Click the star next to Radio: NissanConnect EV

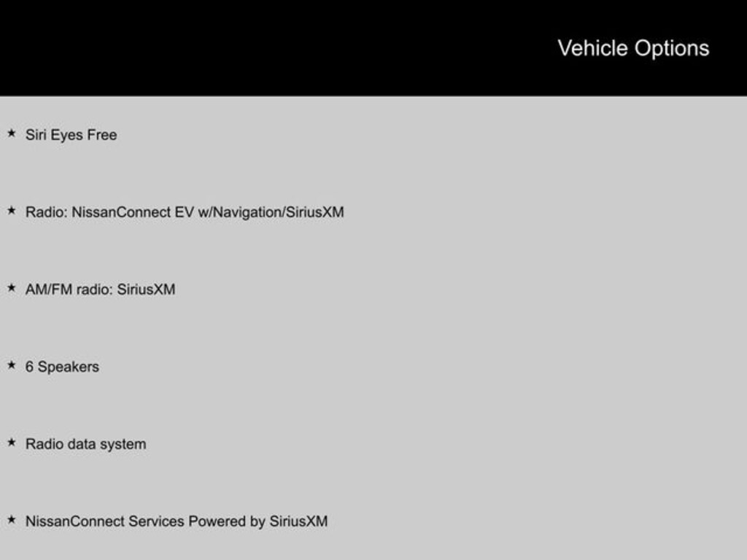[x=11, y=211]
